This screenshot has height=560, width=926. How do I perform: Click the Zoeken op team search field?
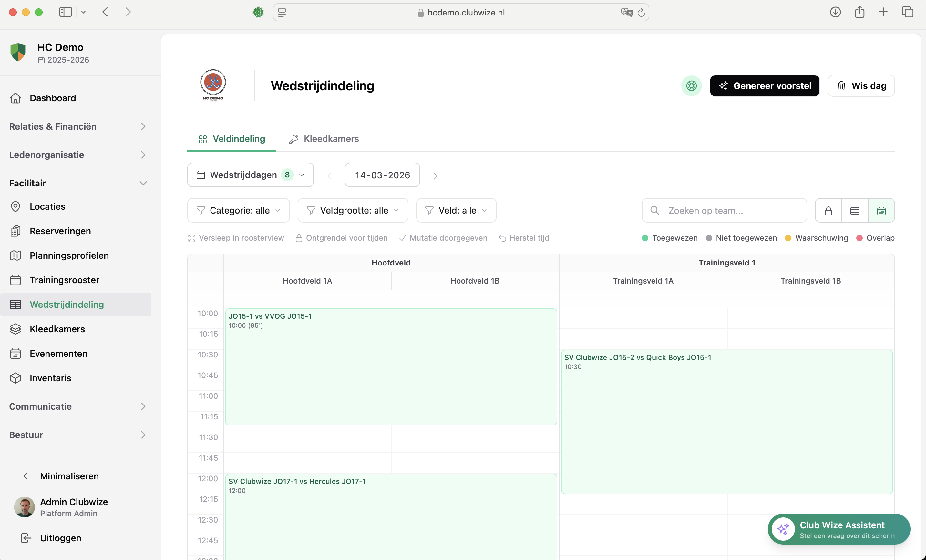point(724,210)
